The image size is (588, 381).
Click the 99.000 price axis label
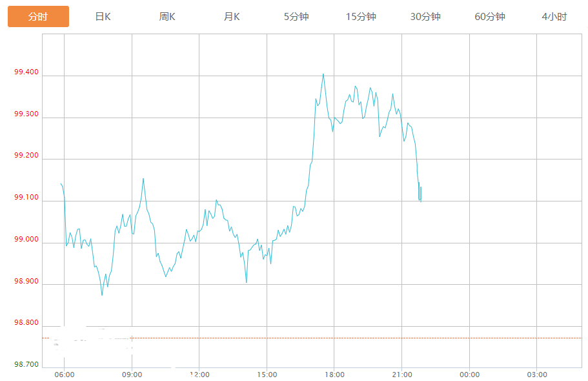(26, 240)
